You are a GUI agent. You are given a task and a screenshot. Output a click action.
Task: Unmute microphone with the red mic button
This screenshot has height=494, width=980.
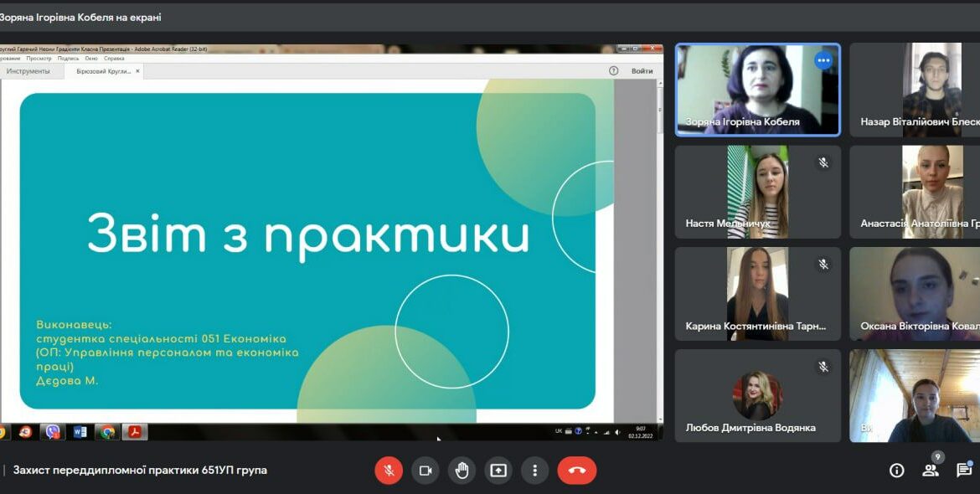pos(389,471)
